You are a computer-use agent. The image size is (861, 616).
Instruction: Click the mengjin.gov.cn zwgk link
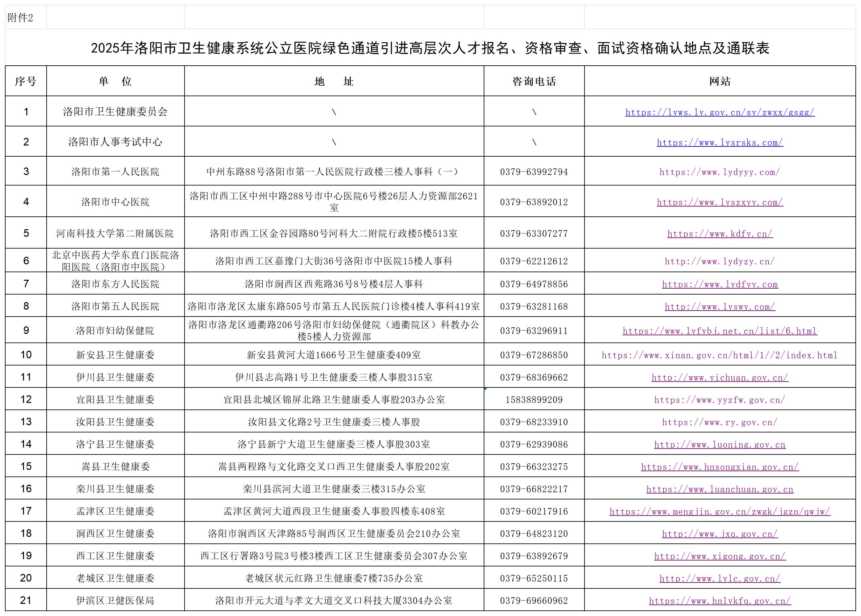tap(719, 512)
